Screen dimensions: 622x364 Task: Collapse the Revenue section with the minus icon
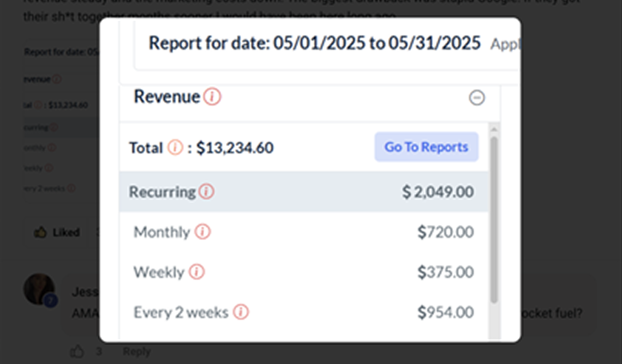tap(476, 98)
